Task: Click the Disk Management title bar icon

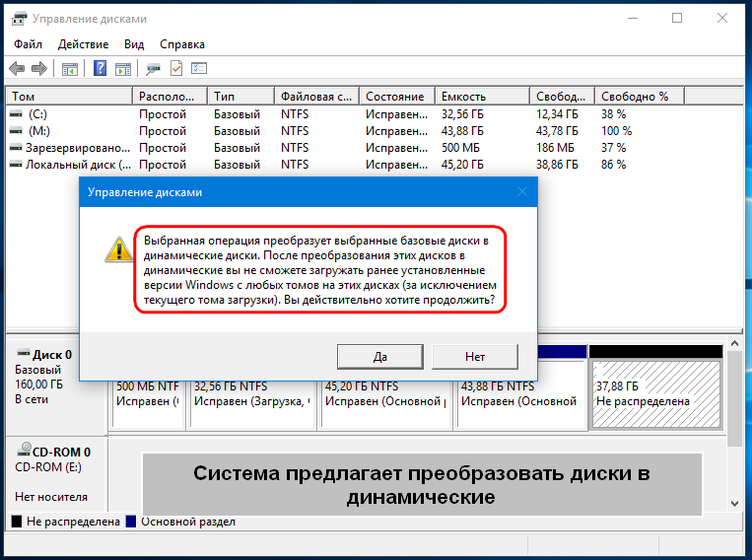Action: click(x=19, y=19)
